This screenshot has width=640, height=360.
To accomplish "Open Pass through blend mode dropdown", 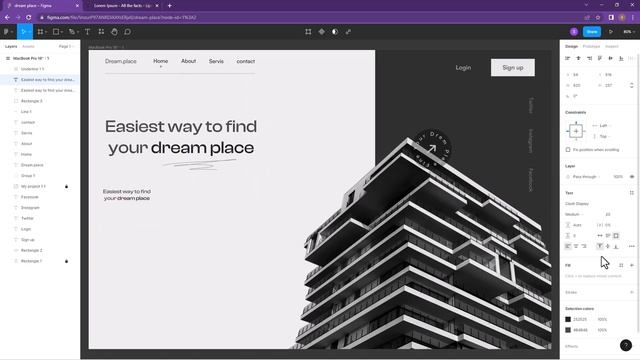I will pos(586,177).
